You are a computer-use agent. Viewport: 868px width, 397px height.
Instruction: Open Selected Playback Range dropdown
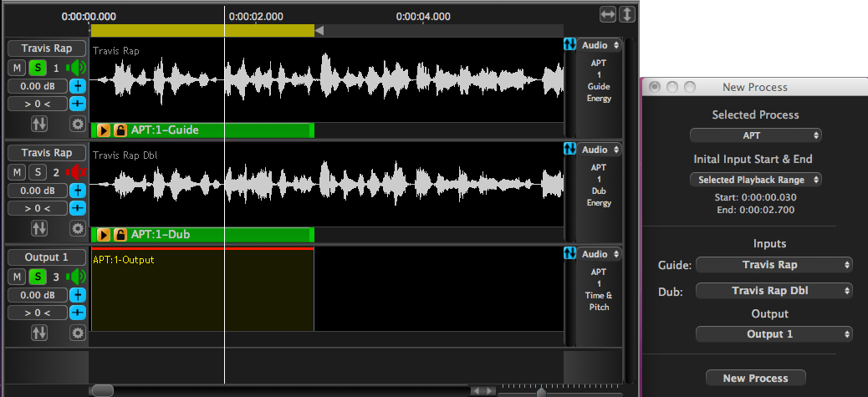(x=756, y=180)
